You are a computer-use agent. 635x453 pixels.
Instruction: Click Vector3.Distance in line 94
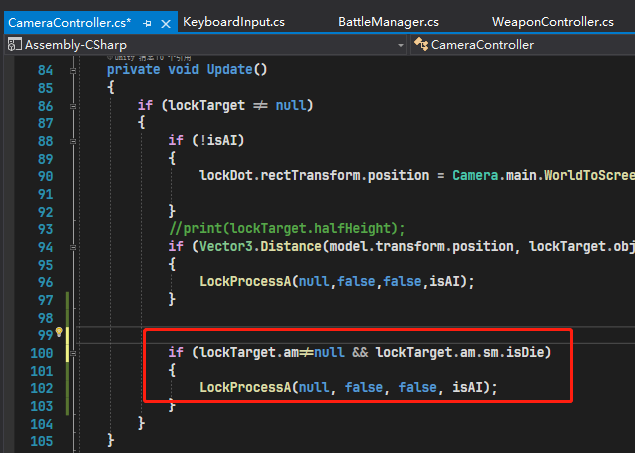click(260, 246)
